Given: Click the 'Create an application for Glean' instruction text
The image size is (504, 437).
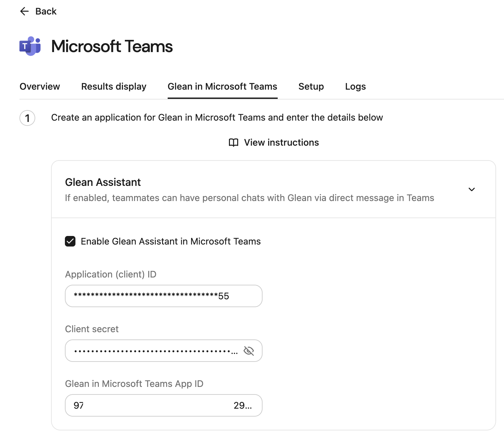Looking at the screenshot, I should (217, 117).
